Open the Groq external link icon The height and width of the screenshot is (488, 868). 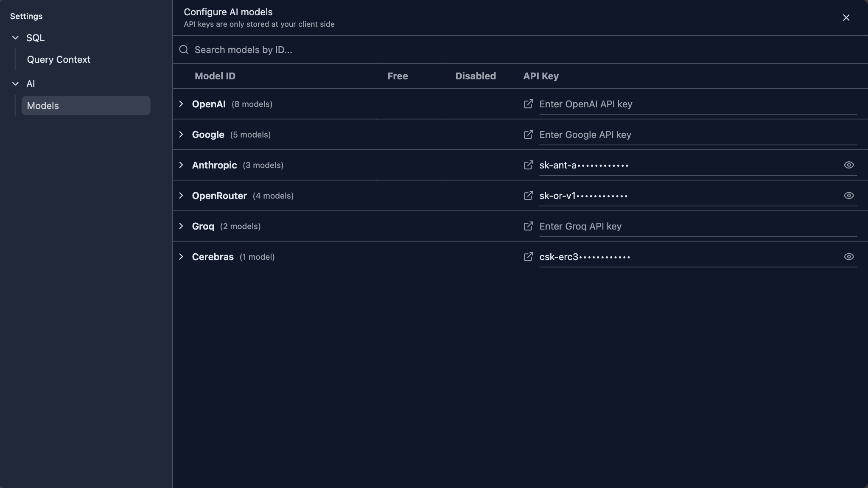528,226
